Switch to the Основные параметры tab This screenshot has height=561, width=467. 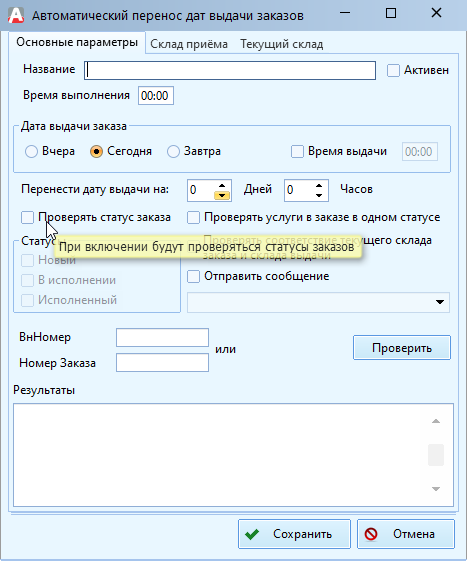[77, 43]
